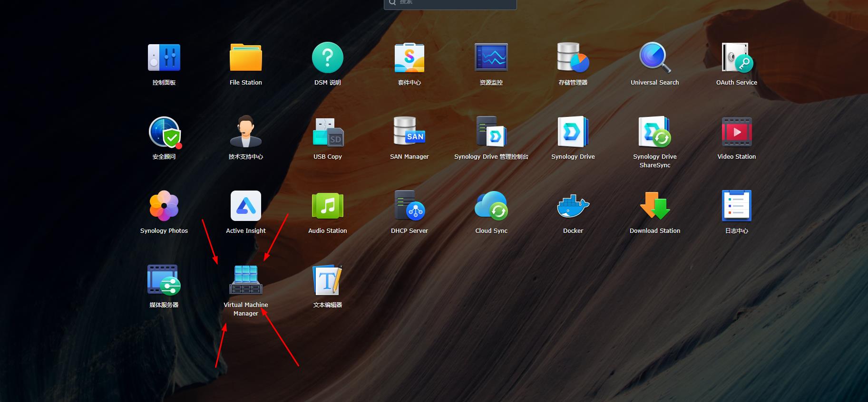Open Synology Photos
868x402 pixels.
pos(164,206)
